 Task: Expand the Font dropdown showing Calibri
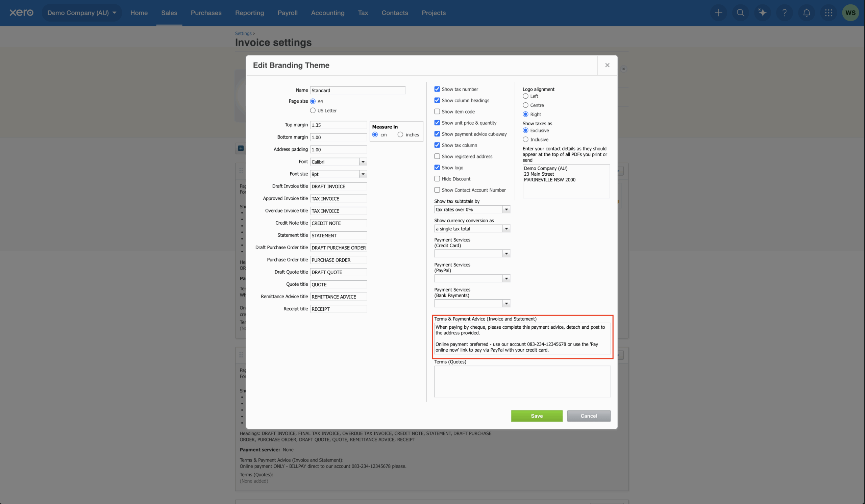tap(363, 161)
